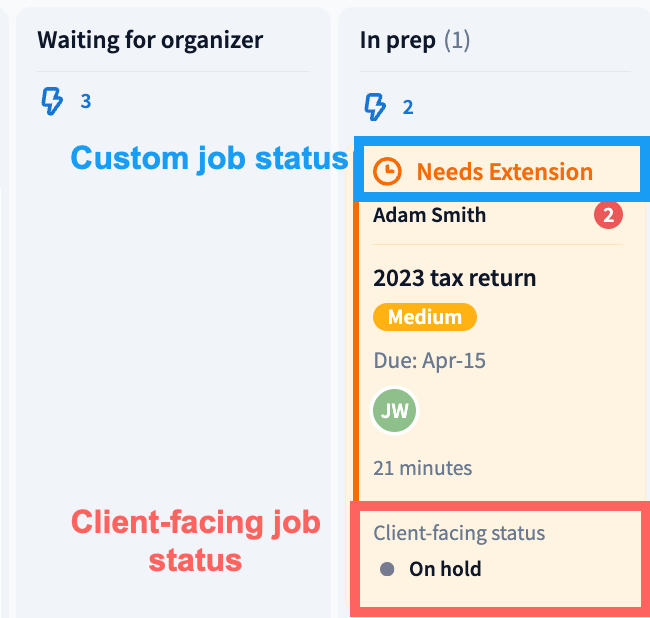
Task: Open the Adam Smith client name
Action: 429,215
